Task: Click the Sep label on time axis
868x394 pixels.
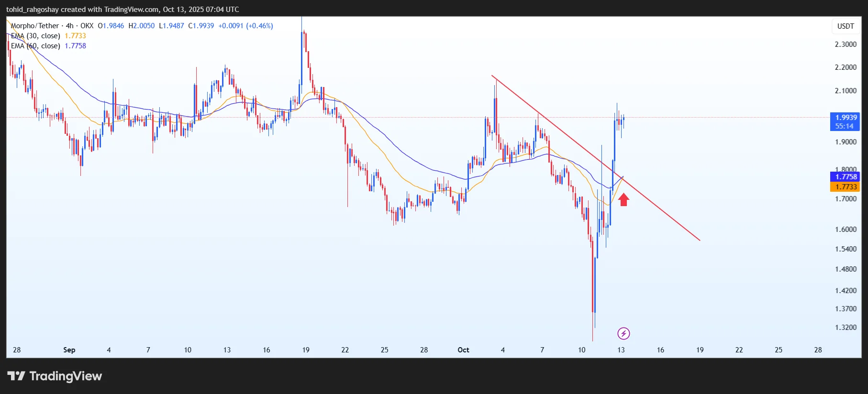Action: pos(69,350)
